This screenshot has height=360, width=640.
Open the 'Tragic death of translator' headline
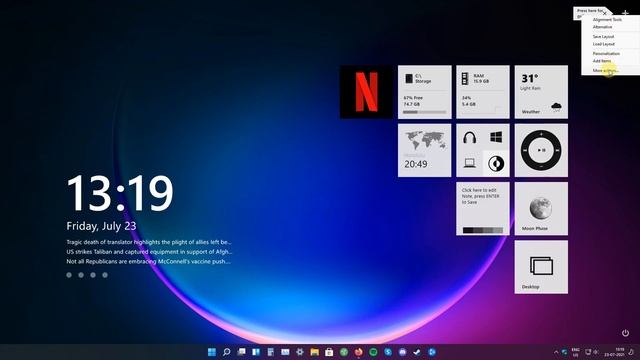coord(149,242)
